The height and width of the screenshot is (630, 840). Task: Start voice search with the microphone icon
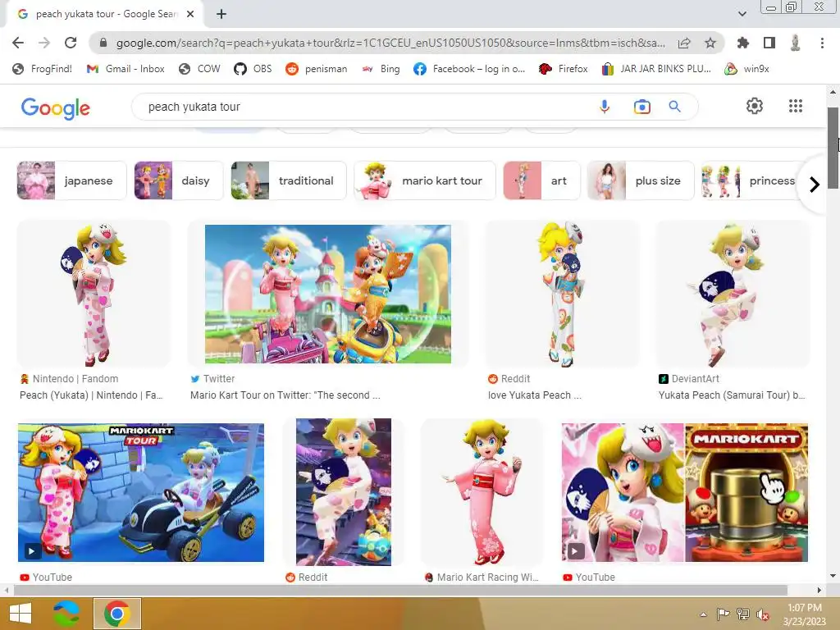pyautogui.click(x=605, y=107)
